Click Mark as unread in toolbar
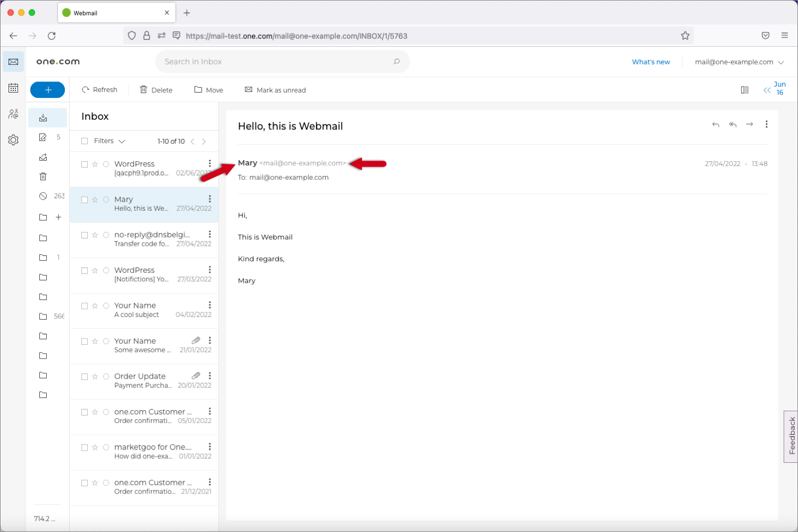Viewport: 798px width, 532px height. click(275, 90)
